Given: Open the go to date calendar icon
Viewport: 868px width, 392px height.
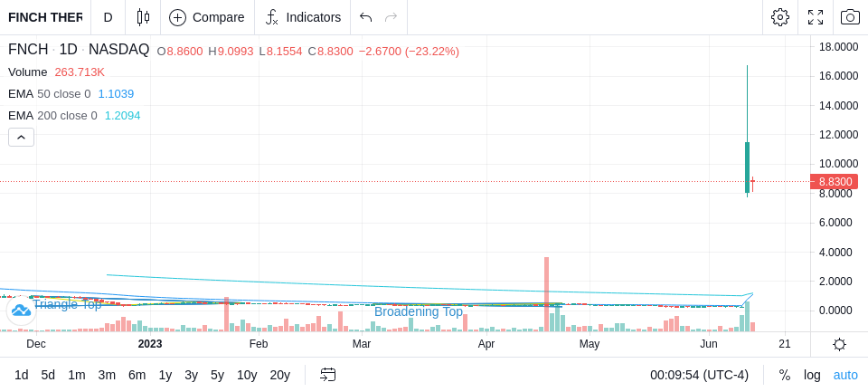Looking at the screenshot, I should [x=327, y=375].
